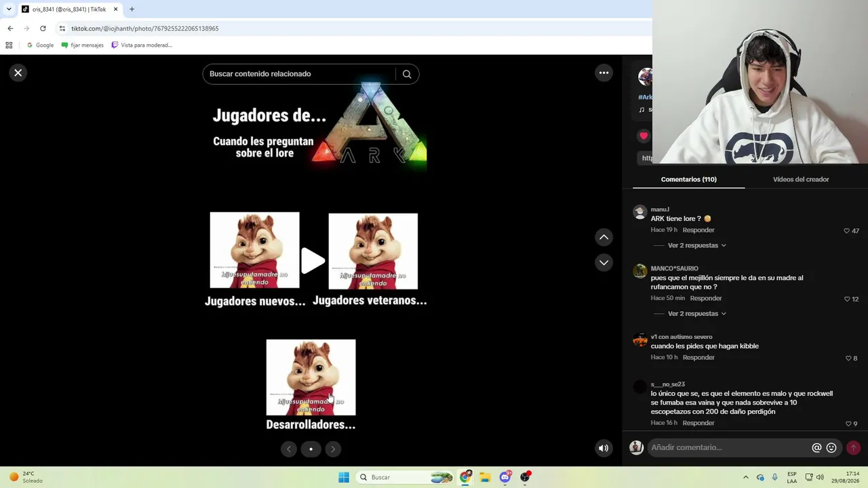Image resolution: width=868 pixels, height=488 pixels.
Task: Open the Google bookmark
Action: [x=40, y=45]
